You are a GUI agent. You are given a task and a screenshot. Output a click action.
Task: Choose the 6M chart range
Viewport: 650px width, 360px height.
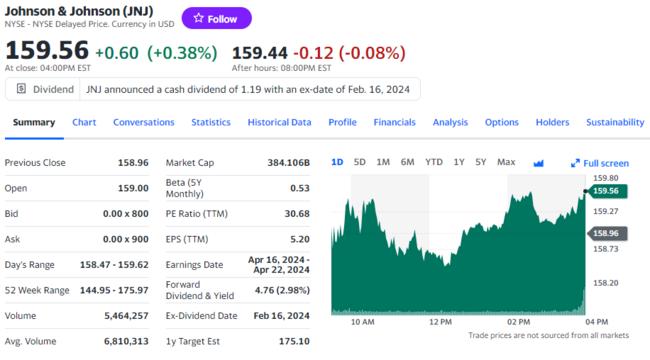point(407,162)
